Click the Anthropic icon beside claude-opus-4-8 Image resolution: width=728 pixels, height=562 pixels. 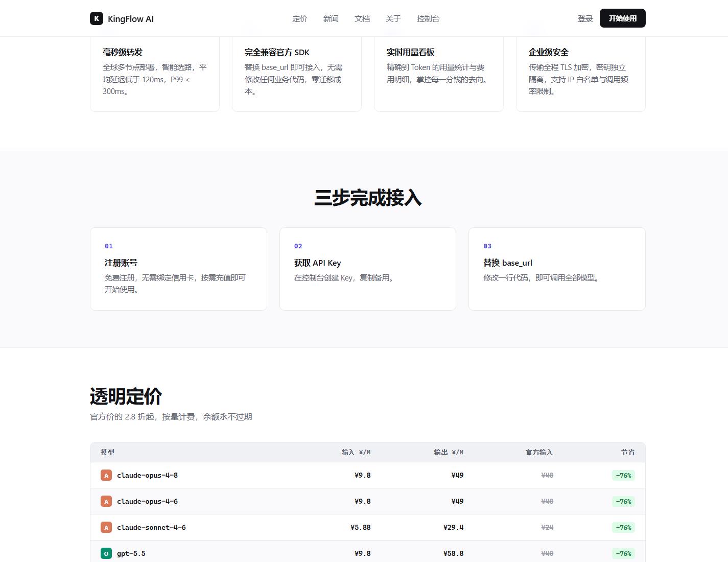pos(106,476)
